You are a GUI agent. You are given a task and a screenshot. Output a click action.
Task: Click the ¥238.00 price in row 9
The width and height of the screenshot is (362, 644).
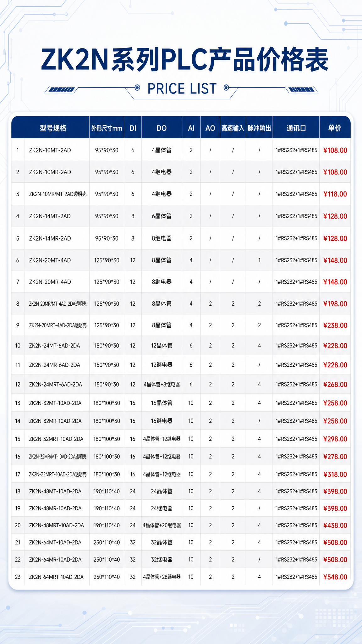(335, 325)
